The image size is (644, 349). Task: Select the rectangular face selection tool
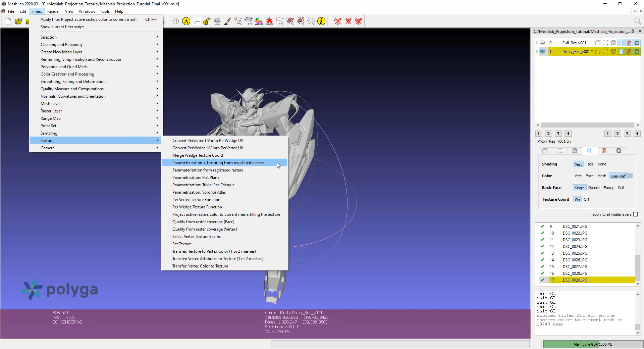pos(290,21)
